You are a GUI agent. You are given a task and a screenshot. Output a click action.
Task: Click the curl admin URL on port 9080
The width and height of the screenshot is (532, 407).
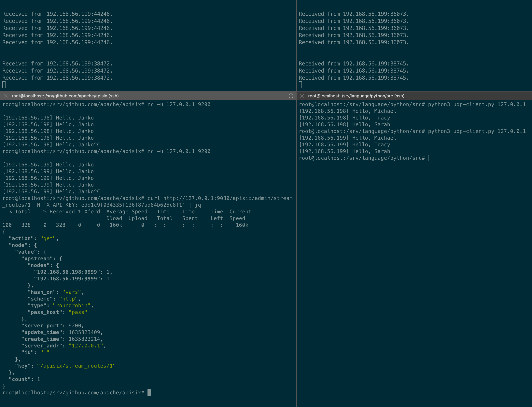click(228, 198)
